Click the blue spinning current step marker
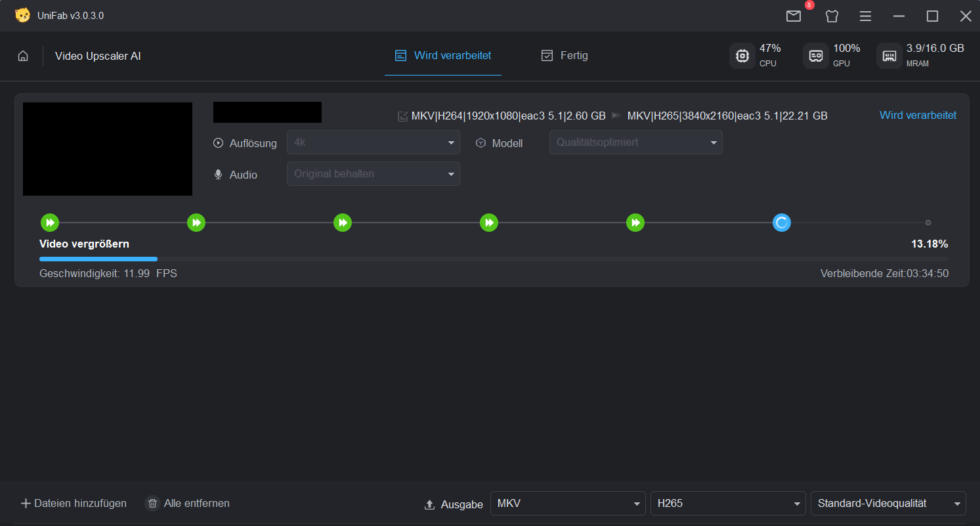Screen dimensions: 980x526 pyautogui.click(x=781, y=223)
